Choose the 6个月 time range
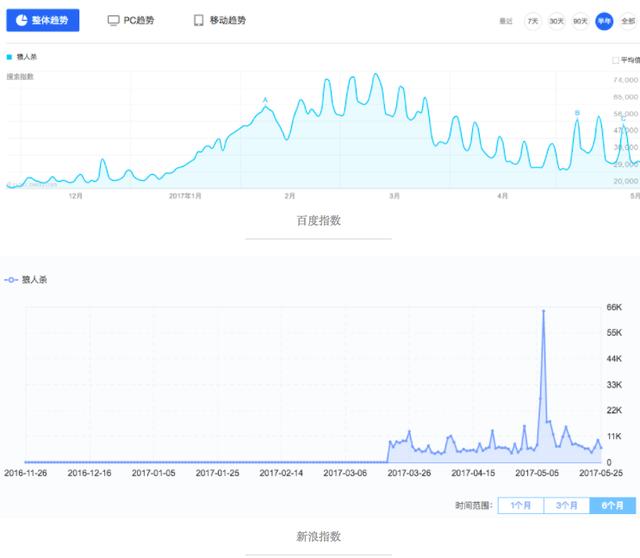Image resolution: width=640 pixels, height=558 pixels. [x=613, y=505]
